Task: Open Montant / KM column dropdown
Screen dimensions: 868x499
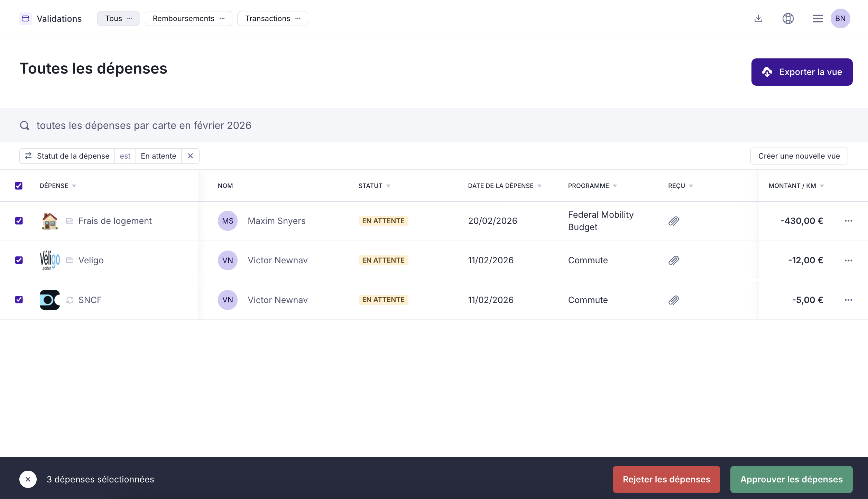Action: point(822,186)
